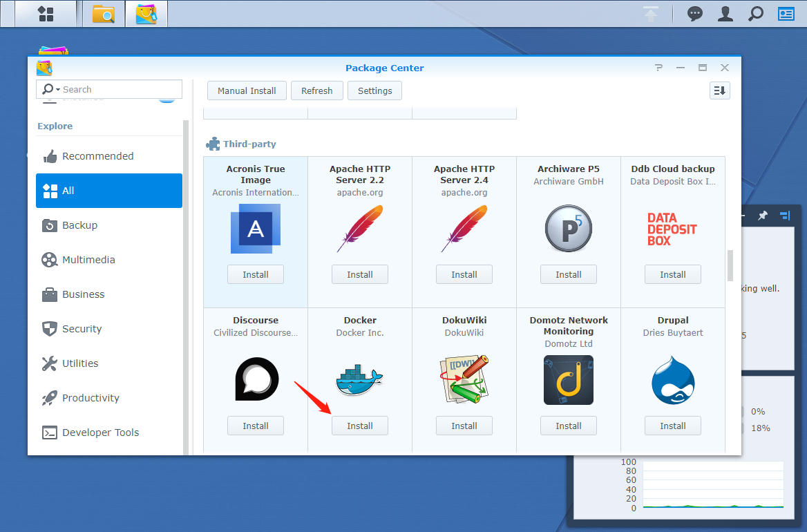Click the Third-party section heading
The height and width of the screenshot is (532, 807).
coord(249,144)
